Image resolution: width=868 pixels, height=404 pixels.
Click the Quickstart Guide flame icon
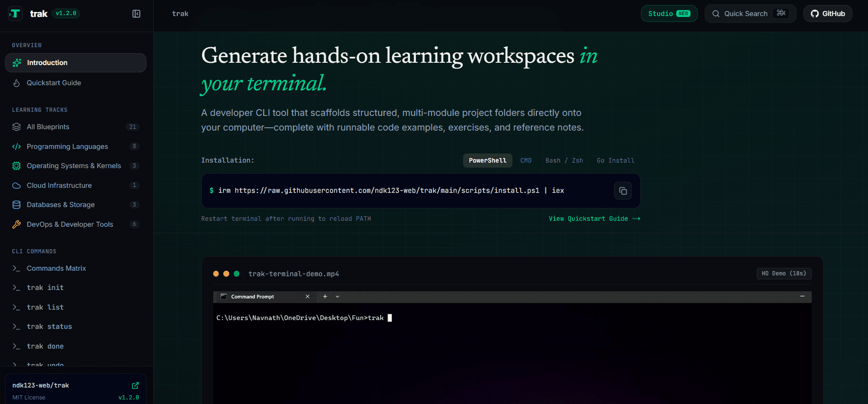coord(16,83)
